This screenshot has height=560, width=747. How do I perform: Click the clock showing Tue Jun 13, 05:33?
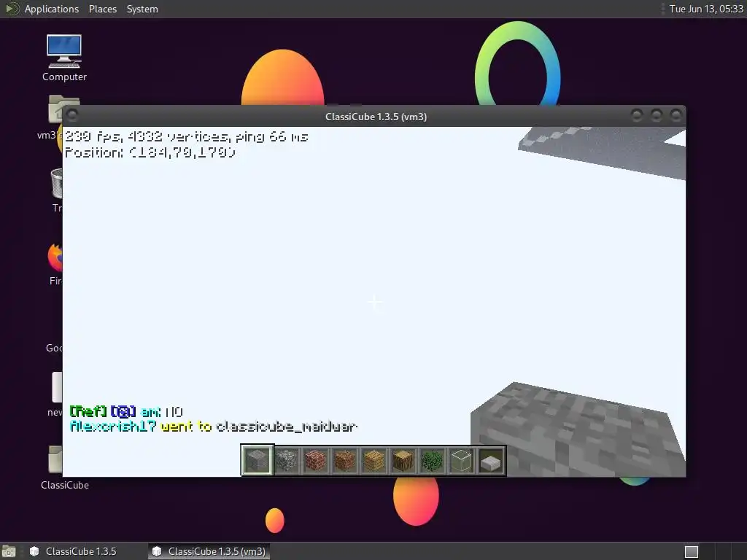[706, 9]
